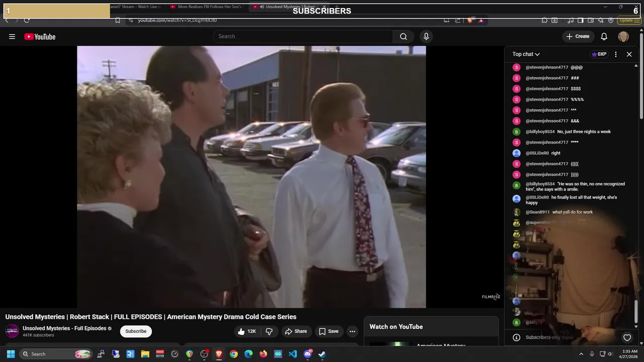The image size is (644, 362).
Task: Dislike the video with thumbs-down
Action: tap(270, 331)
